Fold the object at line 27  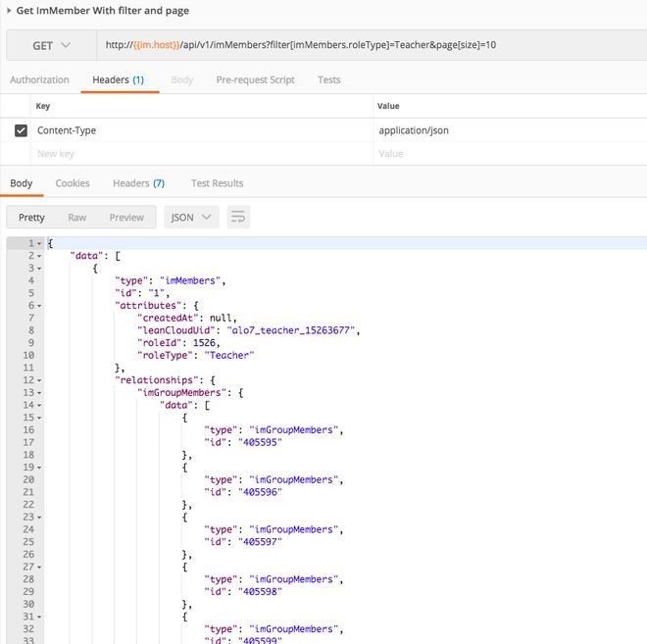point(39,568)
